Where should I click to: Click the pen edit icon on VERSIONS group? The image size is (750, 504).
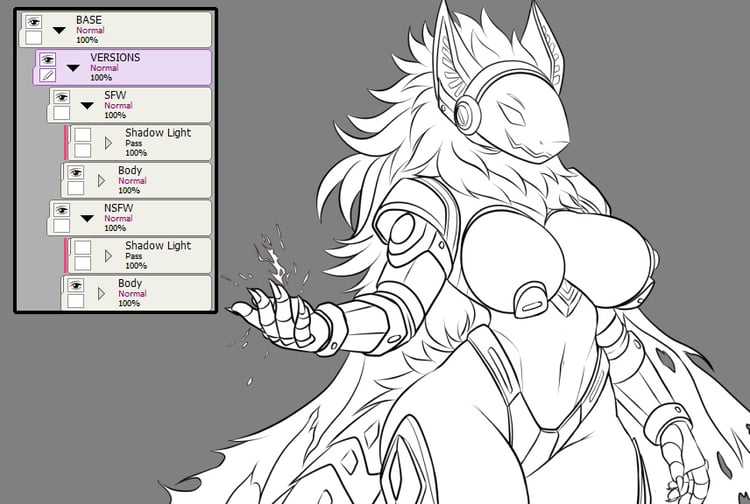(47, 75)
